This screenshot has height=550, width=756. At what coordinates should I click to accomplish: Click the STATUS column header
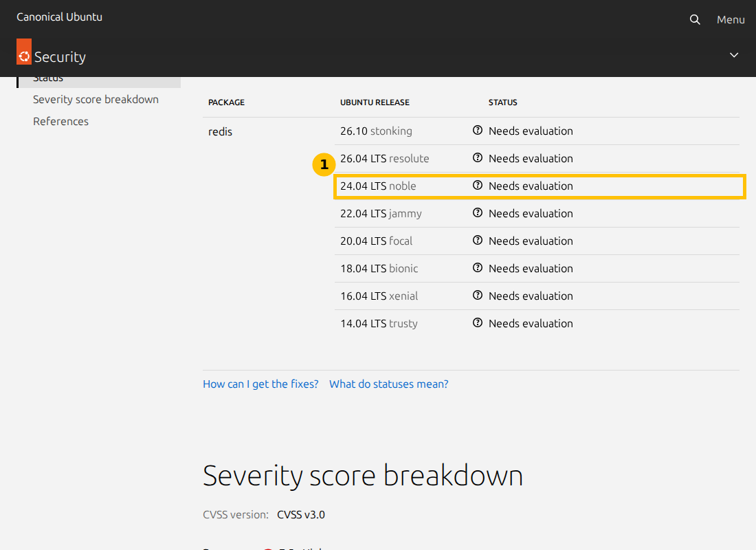(502, 102)
